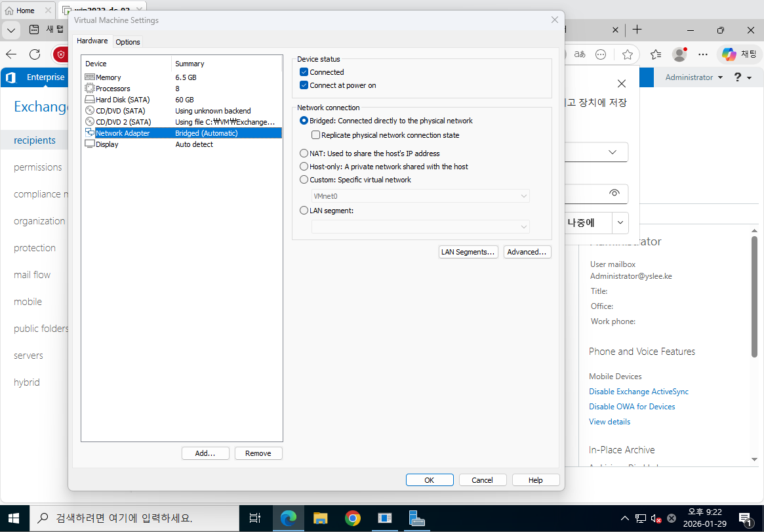764x532 pixels.
Task: Open Google Chrome from the taskbar
Action: [x=352, y=518]
